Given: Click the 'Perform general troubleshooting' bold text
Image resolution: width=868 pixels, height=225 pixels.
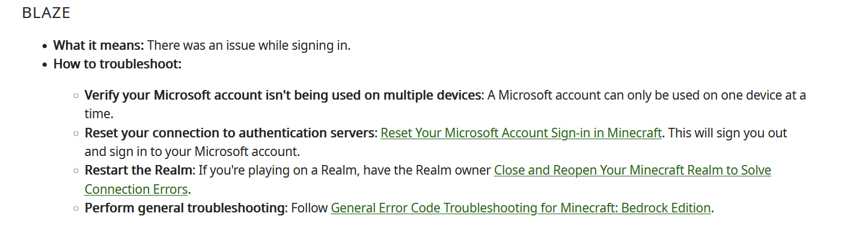Looking at the screenshot, I should [185, 208].
